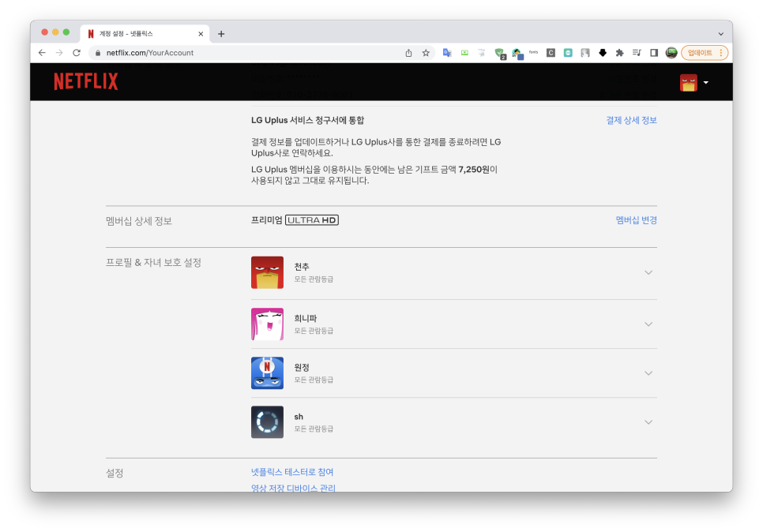Go back using the browser back arrow

43,53
